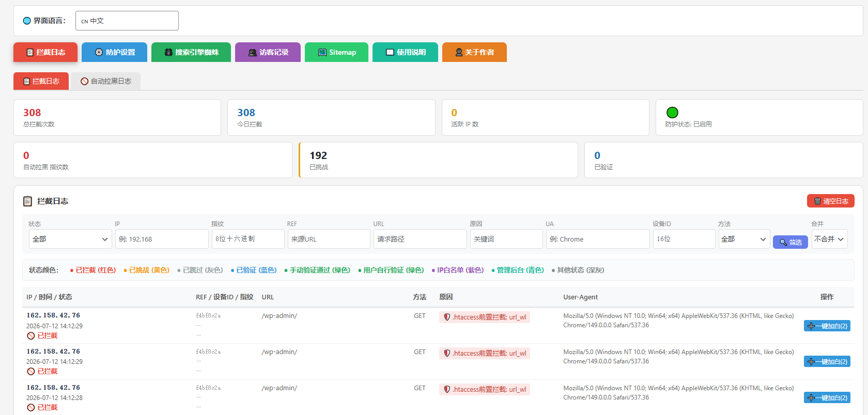Switch to the 自动拉黑日志 sub-tab

point(106,81)
